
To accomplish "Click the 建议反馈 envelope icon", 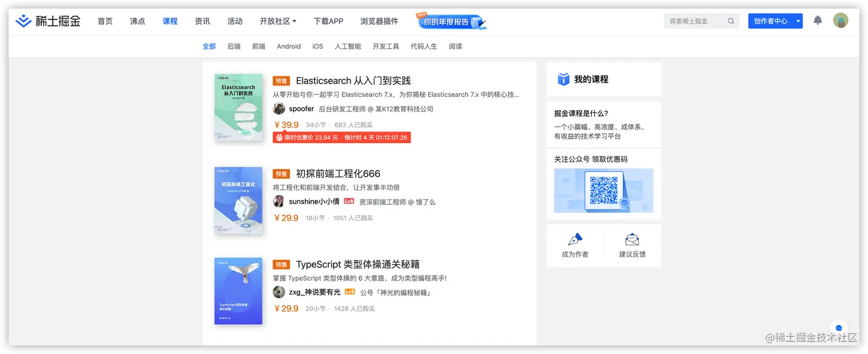I will 632,240.
